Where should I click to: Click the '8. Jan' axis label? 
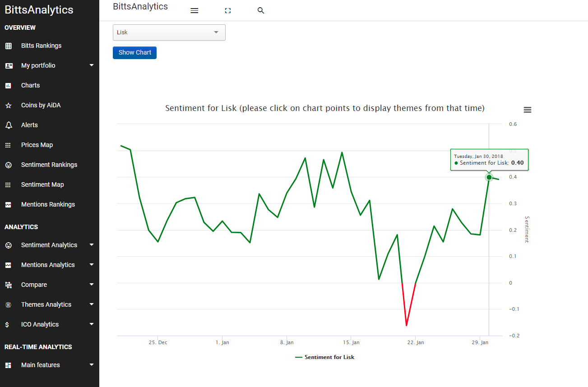coord(287,342)
